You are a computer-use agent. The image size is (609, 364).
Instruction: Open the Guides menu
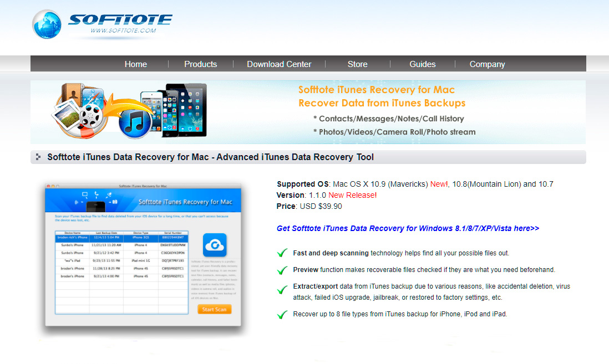click(x=422, y=64)
